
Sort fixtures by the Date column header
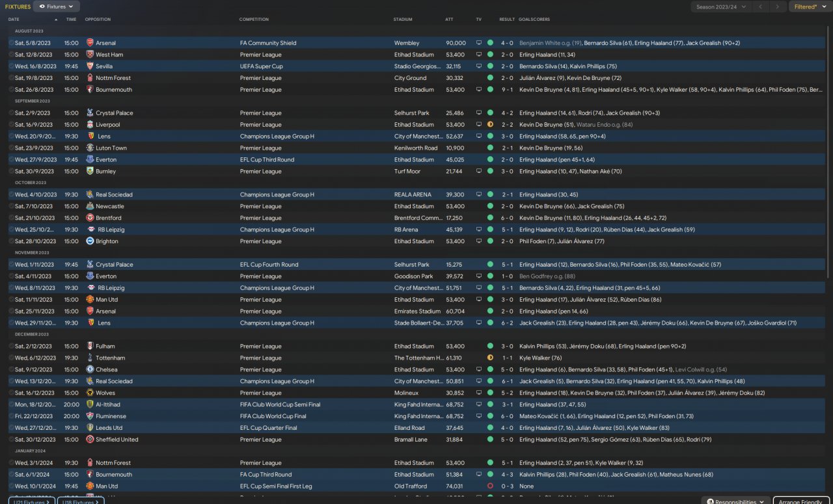[x=14, y=20]
